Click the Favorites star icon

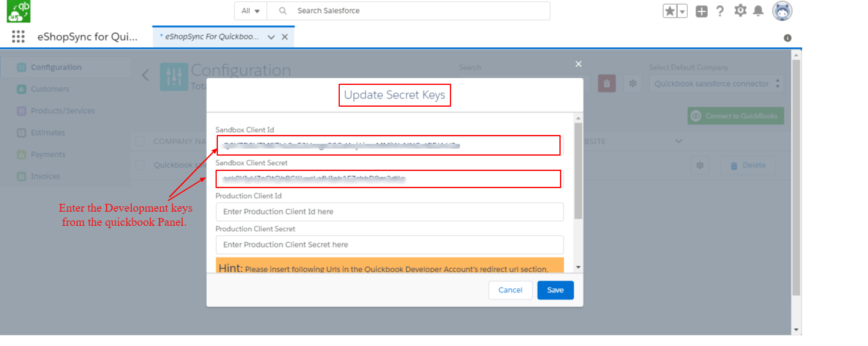point(670,11)
